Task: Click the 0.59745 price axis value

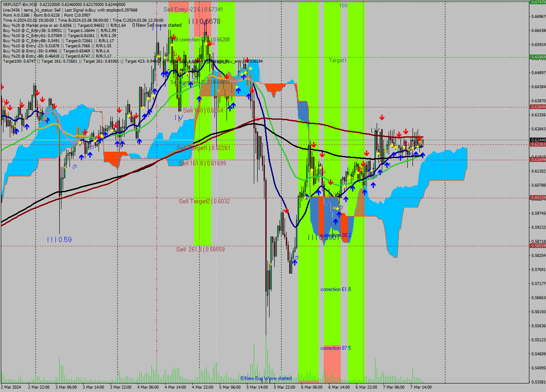Action: [x=538, y=213]
